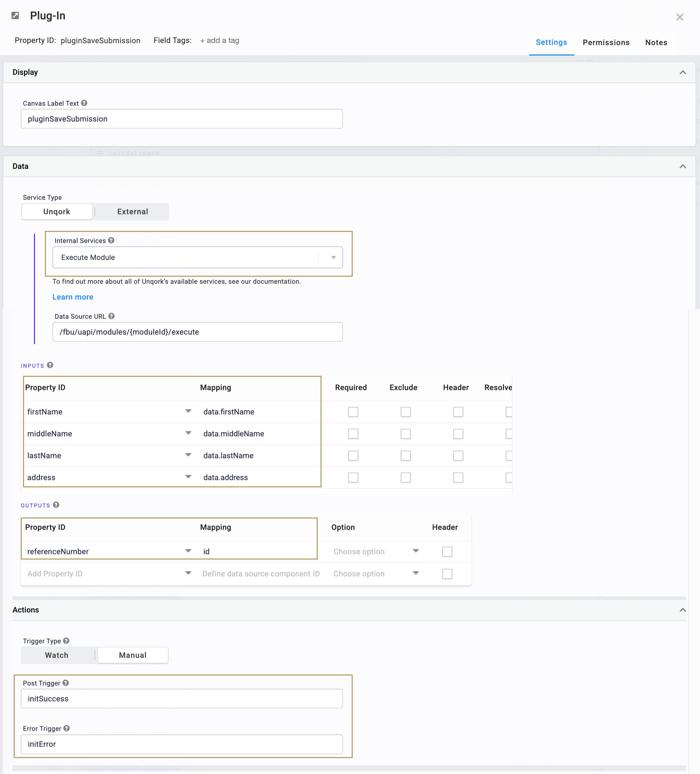Check Required for address
Screen dimensions: 700x774
[353, 477]
